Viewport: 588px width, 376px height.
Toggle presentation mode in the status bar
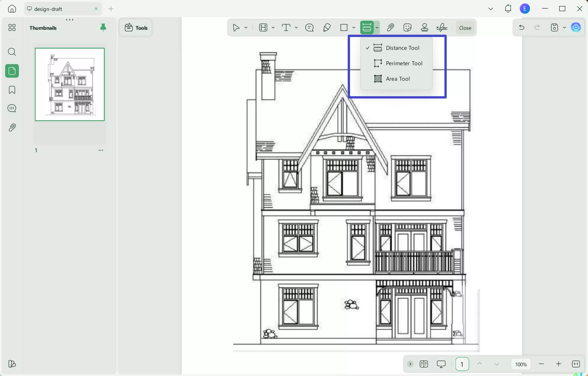[441, 364]
